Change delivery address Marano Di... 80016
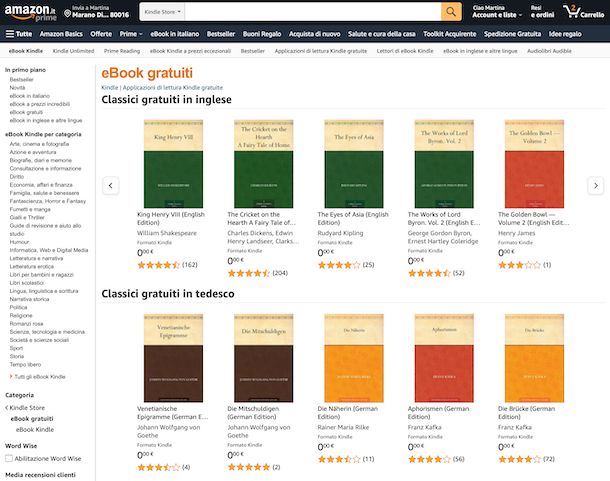 [97, 12]
